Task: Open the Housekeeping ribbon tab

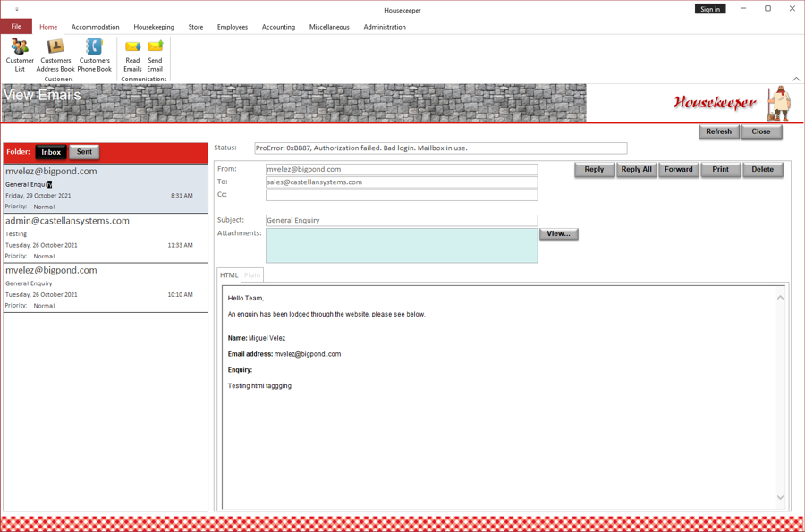Action: (154, 27)
